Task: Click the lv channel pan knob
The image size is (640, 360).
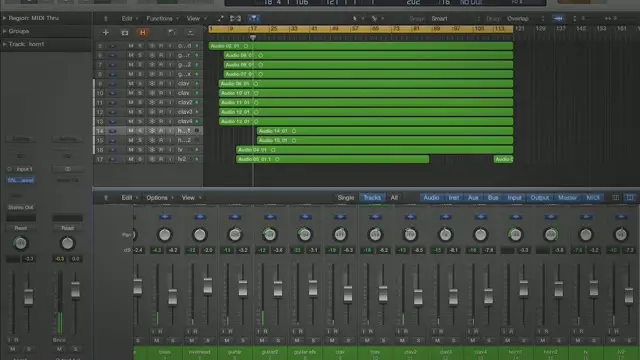Action: 586,234
